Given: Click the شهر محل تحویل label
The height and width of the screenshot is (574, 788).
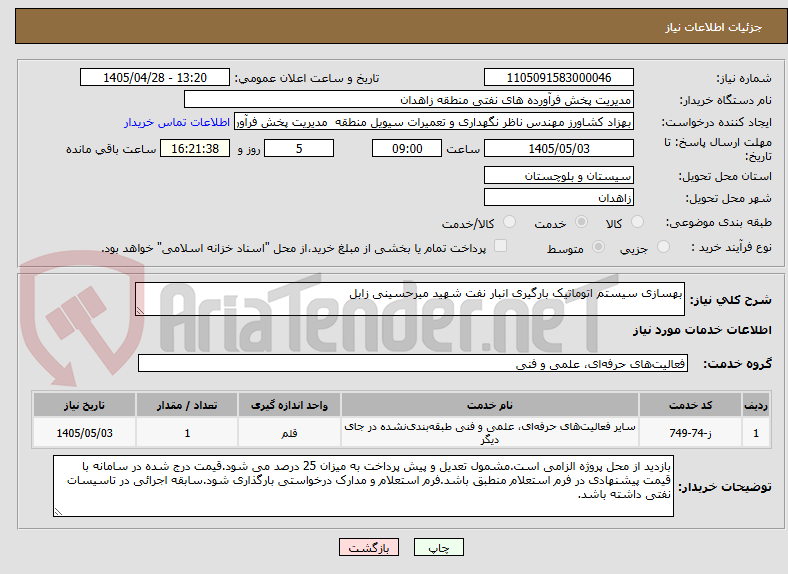Looking at the screenshot, I should pos(729,199).
